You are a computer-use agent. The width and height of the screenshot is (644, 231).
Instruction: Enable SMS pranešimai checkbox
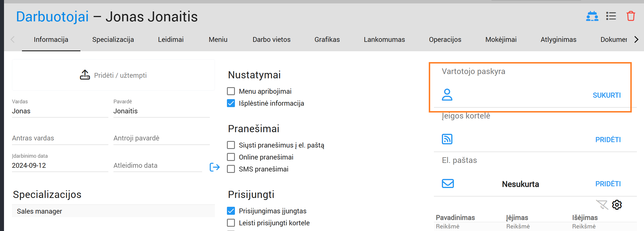point(231,169)
